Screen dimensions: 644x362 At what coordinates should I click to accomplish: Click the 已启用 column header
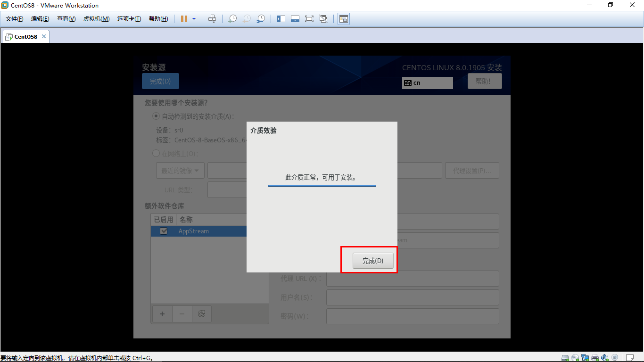click(164, 220)
